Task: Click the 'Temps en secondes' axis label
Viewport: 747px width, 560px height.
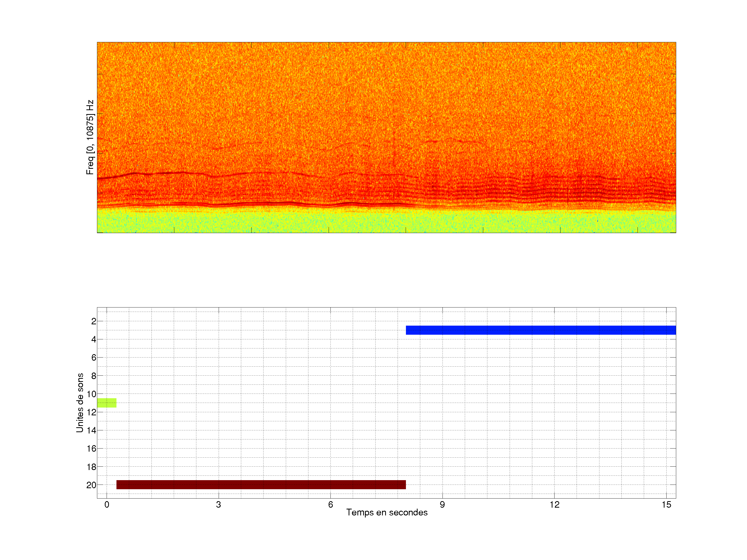Action: click(387, 512)
